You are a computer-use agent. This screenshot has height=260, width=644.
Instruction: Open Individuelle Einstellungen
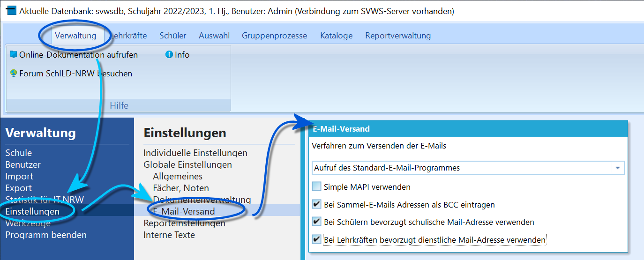(195, 153)
